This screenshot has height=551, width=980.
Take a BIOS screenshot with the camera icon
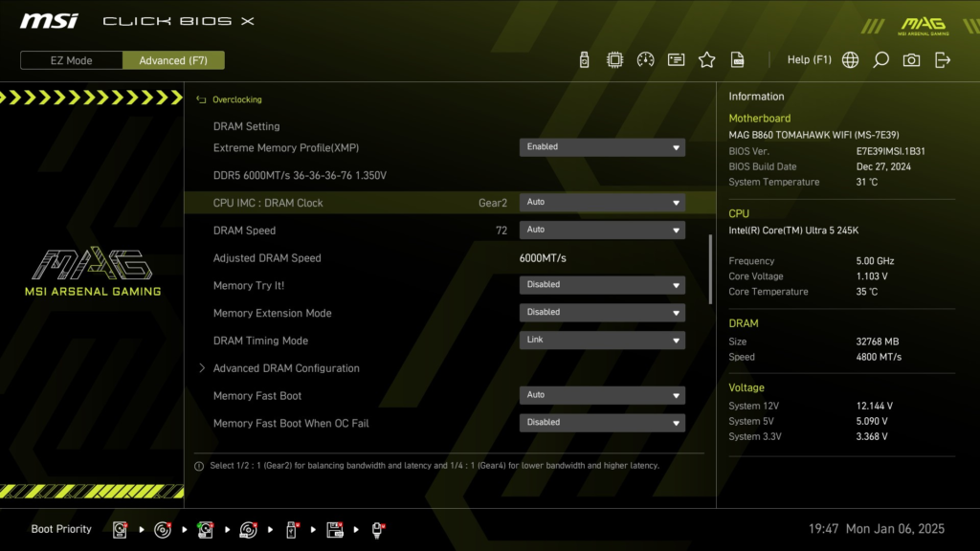coord(910,58)
